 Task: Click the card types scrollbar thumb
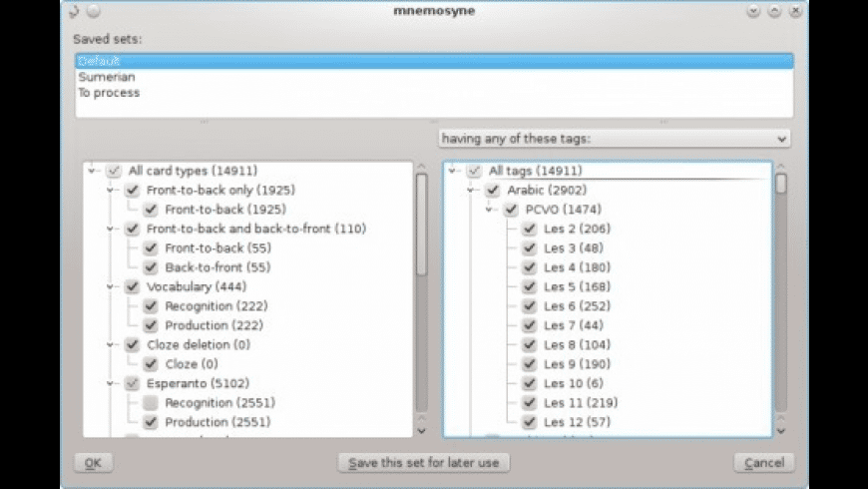[421, 225]
